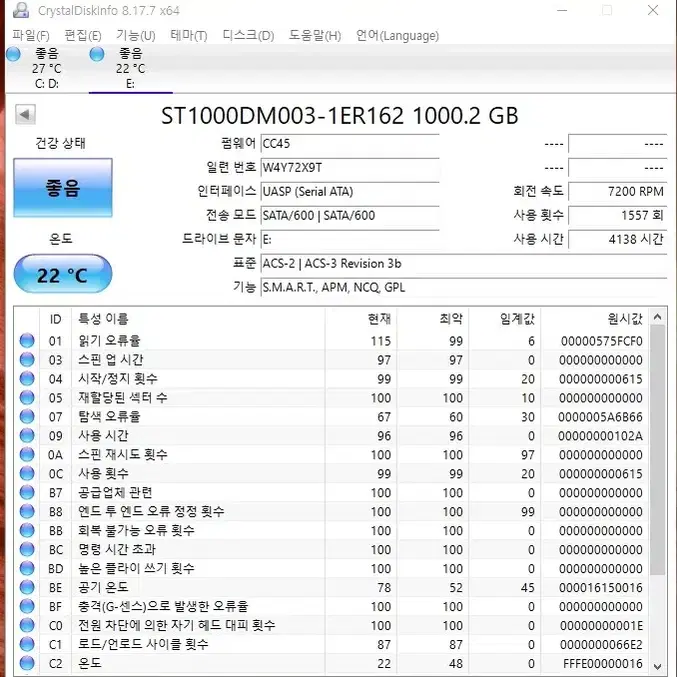Click status circle for BB 회복 불가능 오류

27,531
